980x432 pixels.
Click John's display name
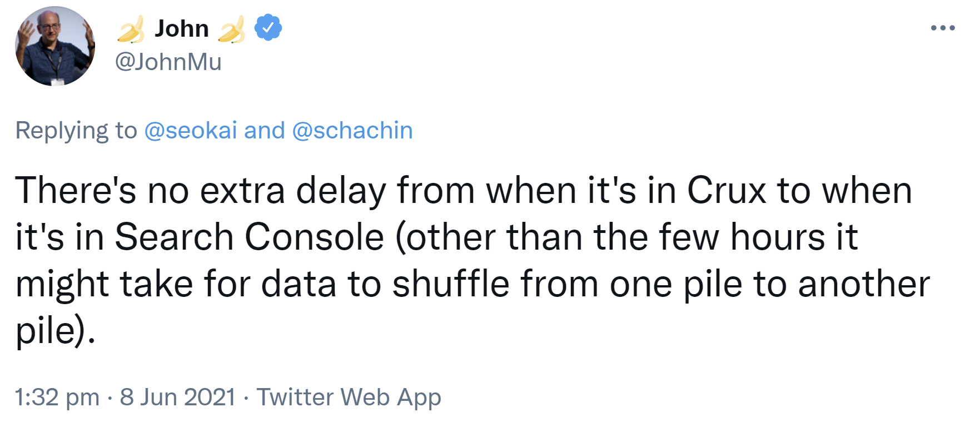point(182,28)
